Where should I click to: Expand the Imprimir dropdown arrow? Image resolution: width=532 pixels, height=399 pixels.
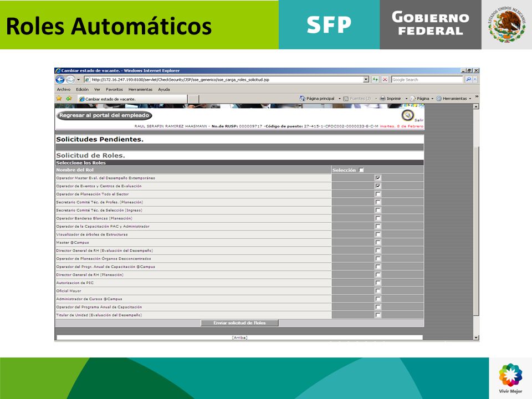[x=406, y=99]
